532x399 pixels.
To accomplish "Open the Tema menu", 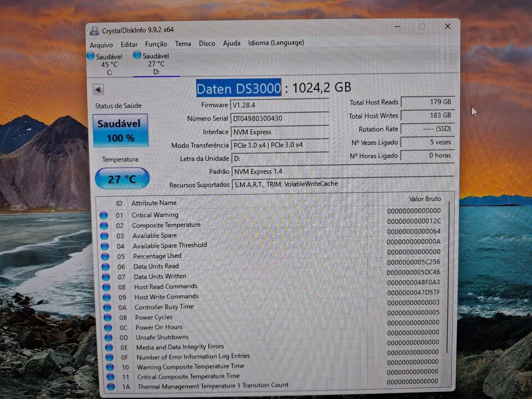I will [183, 44].
